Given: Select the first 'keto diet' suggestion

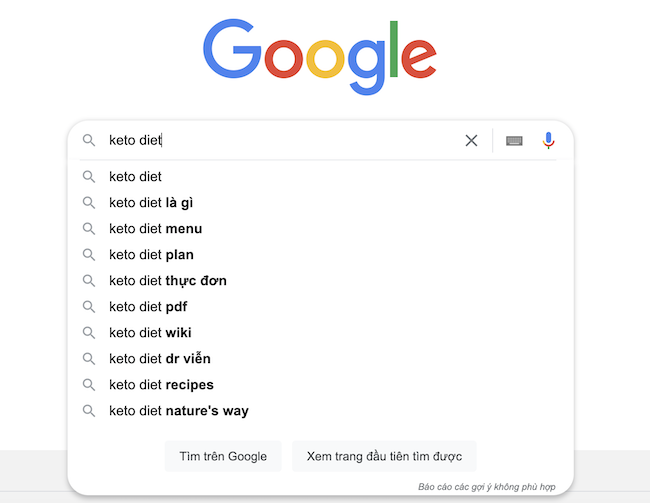Looking at the screenshot, I should (x=135, y=177).
